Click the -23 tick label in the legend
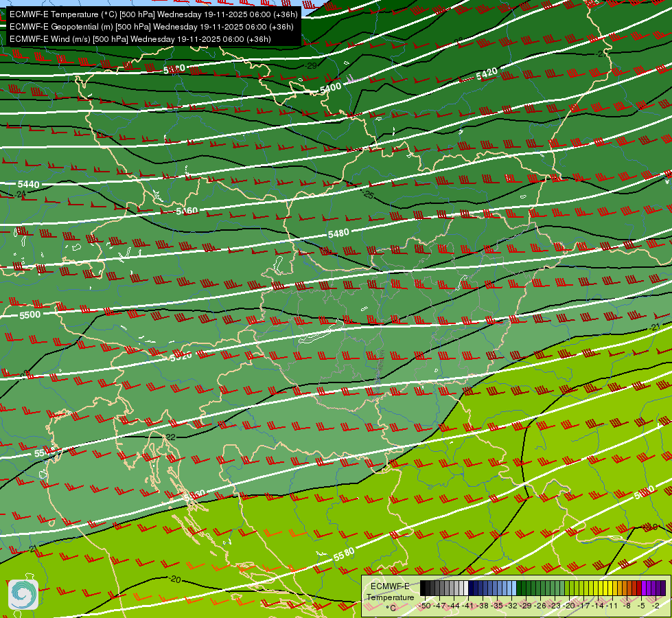The height and width of the screenshot is (618, 672). [555, 606]
